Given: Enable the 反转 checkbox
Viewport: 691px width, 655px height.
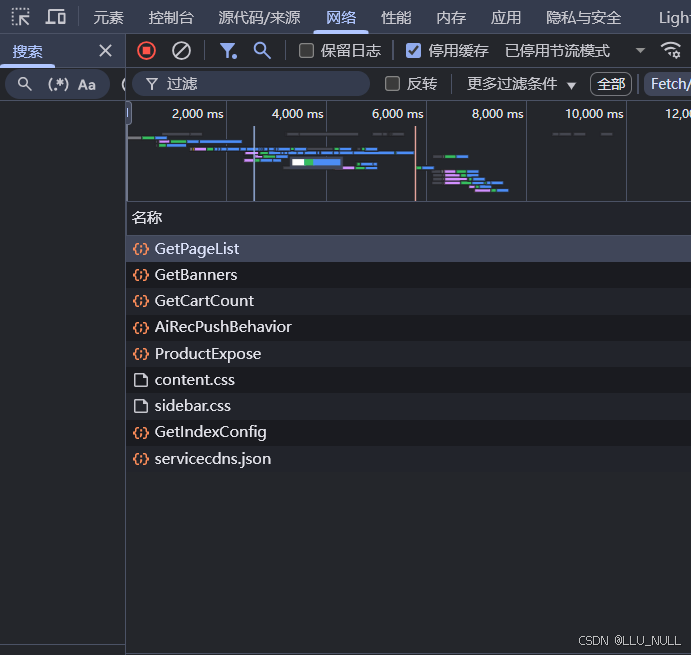Looking at the screenshot, I should tap(392, 84).
